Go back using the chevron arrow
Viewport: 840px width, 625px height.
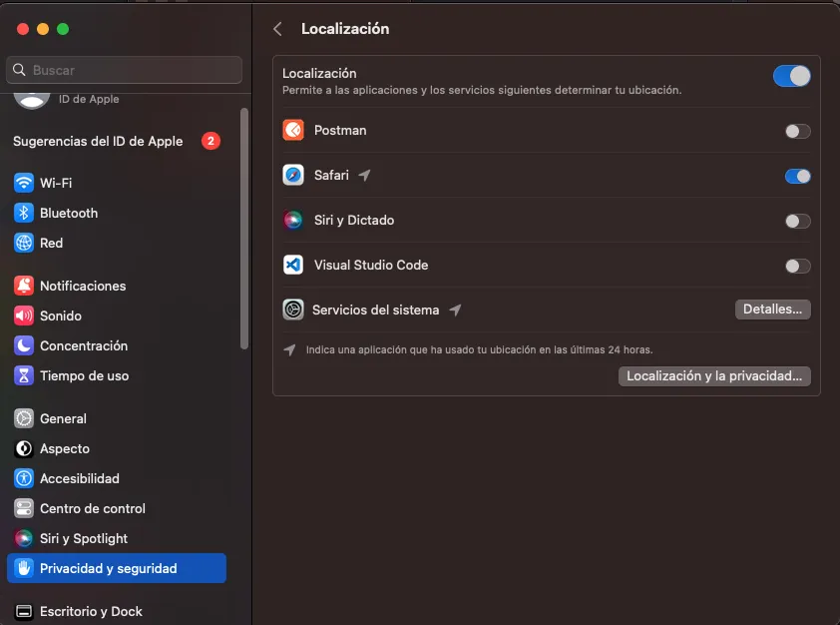pyautogui.click(x=277, y=29)
